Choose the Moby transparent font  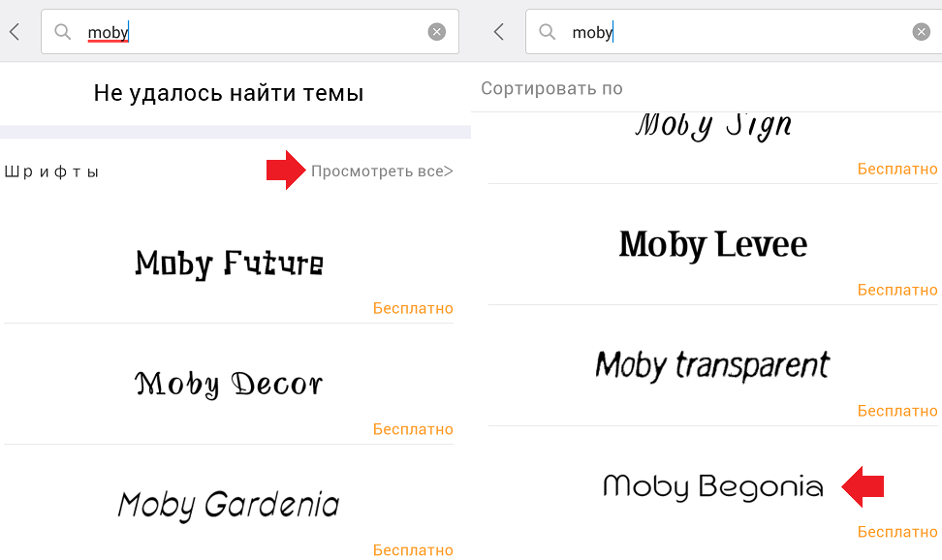tap(713, 365)
